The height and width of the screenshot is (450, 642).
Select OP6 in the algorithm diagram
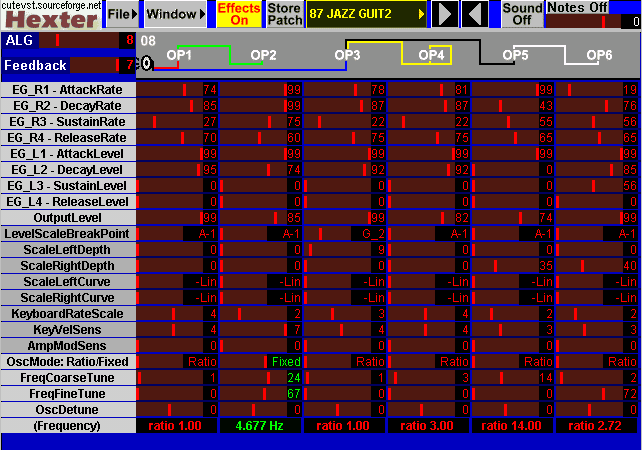pyautogui.click(x=599, y=55)
